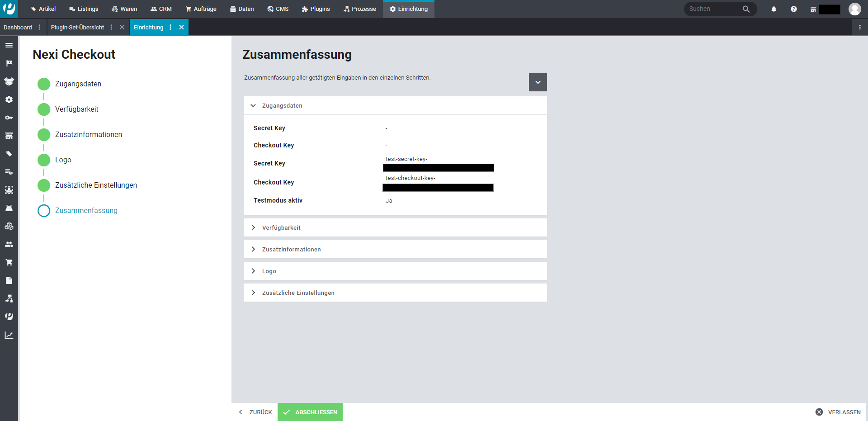Image resolution: width=868 pixels, height=421 pixels.
Task: Click the key icon in sidebar
Action: [9, 118]
